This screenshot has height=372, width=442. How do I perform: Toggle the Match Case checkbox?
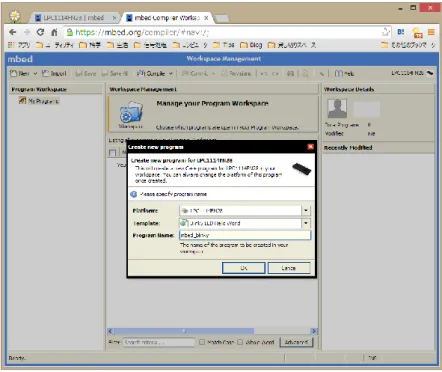[202, 342]
